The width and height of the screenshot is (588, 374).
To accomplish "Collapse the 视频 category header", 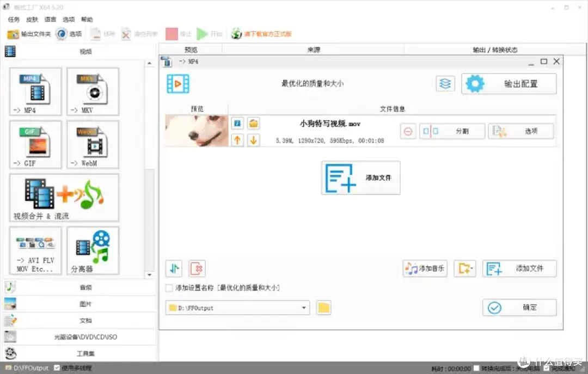I will (79, 51).
